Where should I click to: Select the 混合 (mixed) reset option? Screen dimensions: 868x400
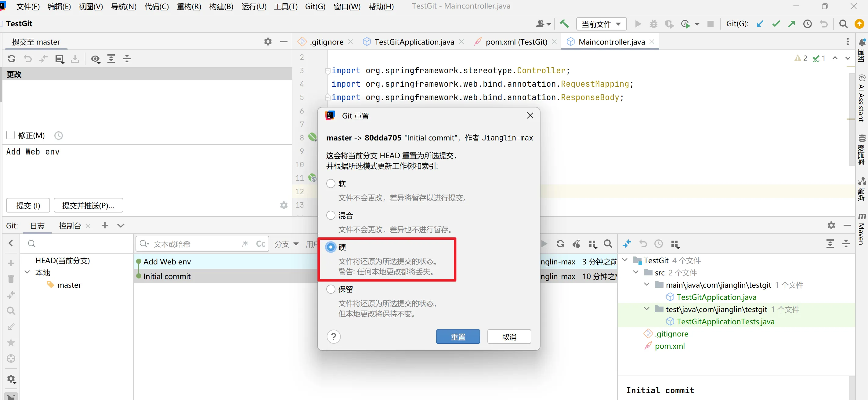pyautogui.click(x=331, y=215)
